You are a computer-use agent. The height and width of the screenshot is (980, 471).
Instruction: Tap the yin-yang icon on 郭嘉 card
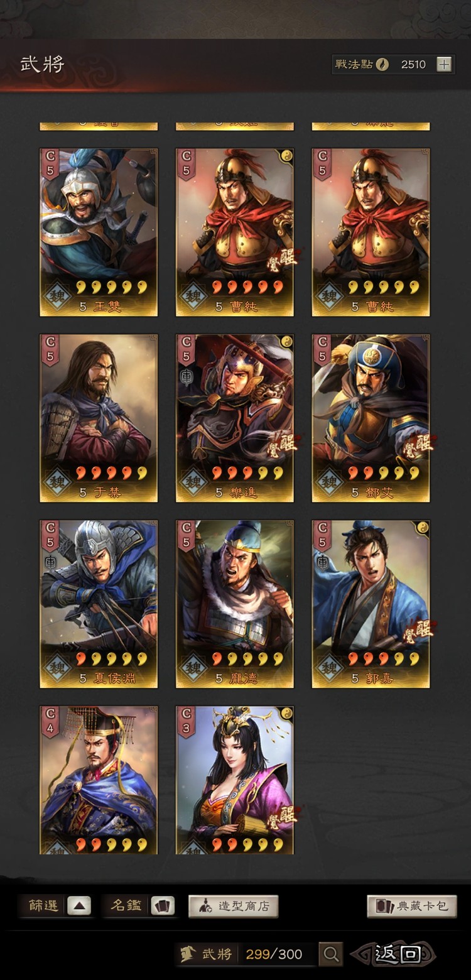coord(422,528)
